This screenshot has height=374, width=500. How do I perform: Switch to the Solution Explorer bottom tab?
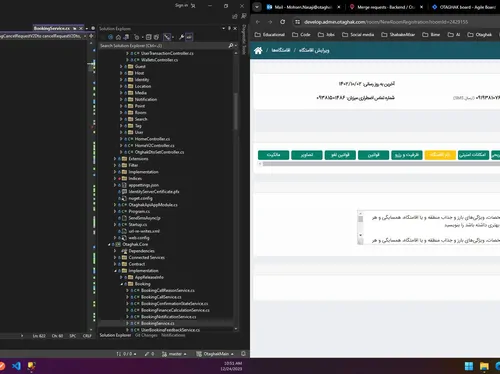115,335
